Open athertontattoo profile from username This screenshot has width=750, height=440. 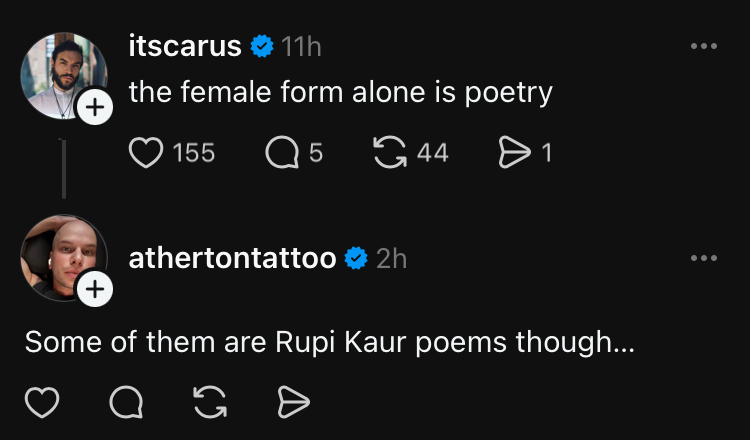[232, 258]
